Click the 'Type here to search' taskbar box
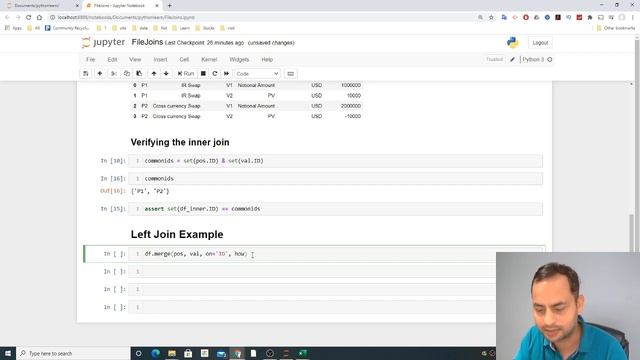The image size is (640, 360). click(x=73, y=353)
